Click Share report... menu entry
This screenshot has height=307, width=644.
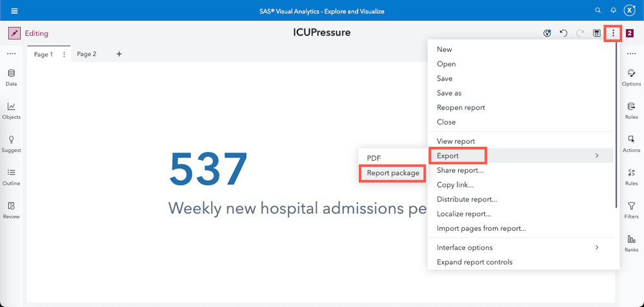coord(460,170)
